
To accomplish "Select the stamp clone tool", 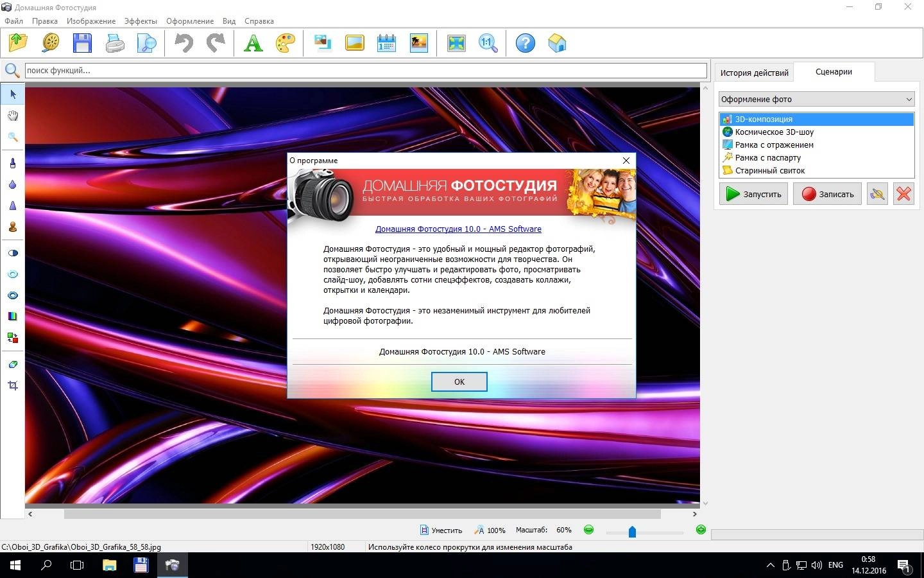I will (13, 227).
